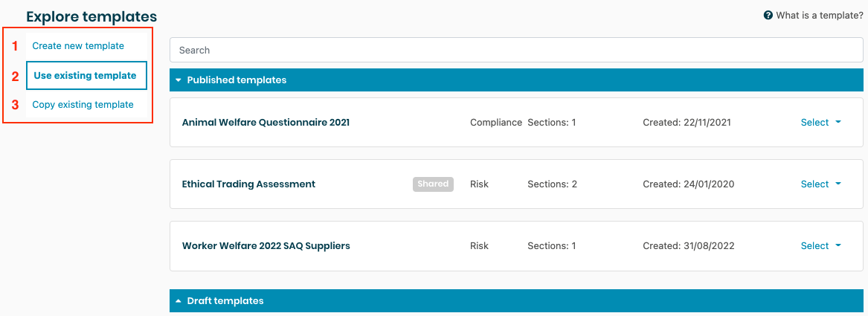Click Create new template option
Image resolution: width=868 pixels, height=316 pixels.
click(78, 46)
